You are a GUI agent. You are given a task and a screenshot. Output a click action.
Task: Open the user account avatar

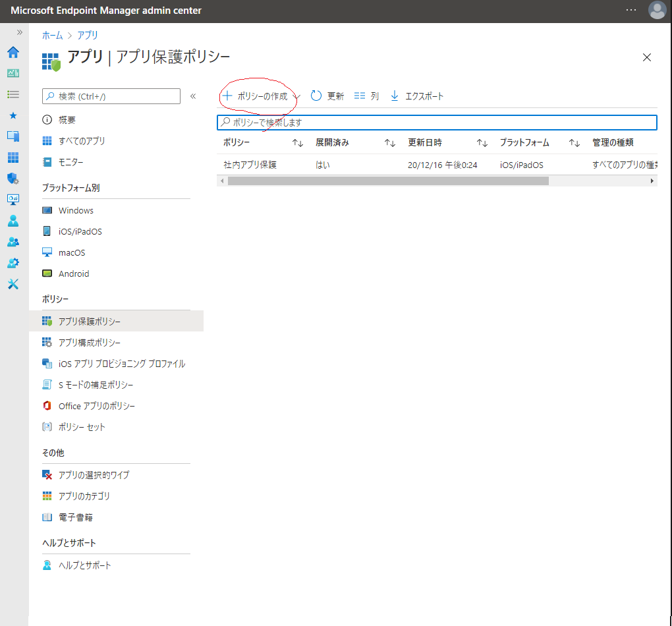pyautogui.click(x=657, y=11)
